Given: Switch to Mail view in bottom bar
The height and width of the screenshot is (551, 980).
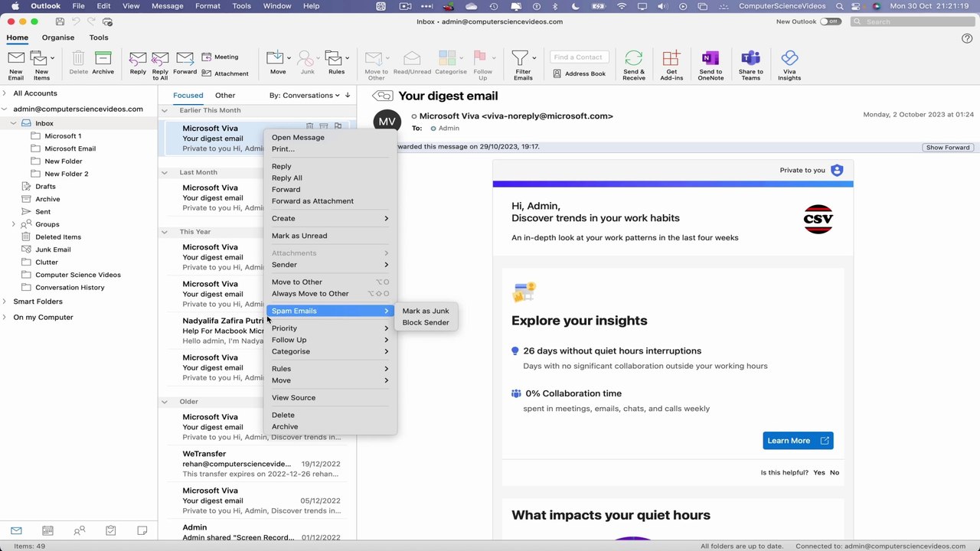Looking at the screenshot, I should (16, 530).
